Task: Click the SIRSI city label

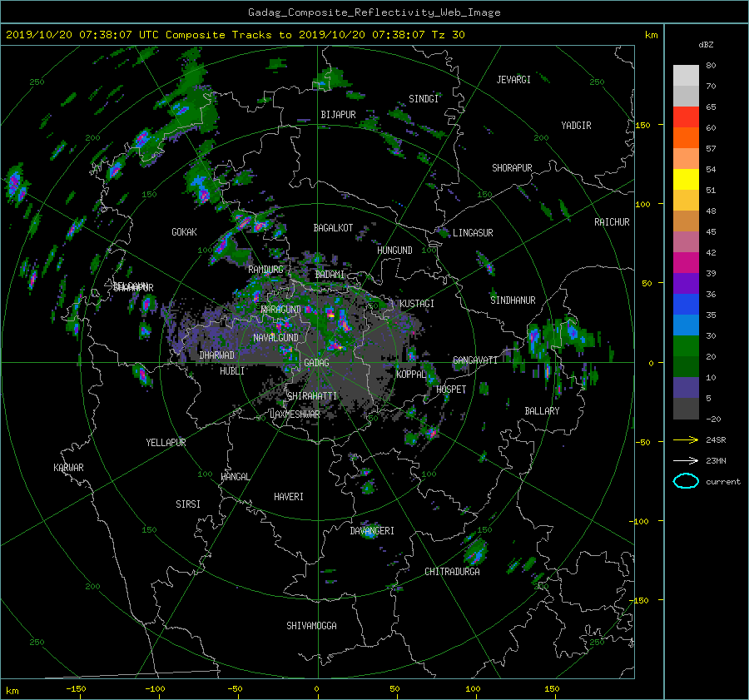Action: pos(188,504)
